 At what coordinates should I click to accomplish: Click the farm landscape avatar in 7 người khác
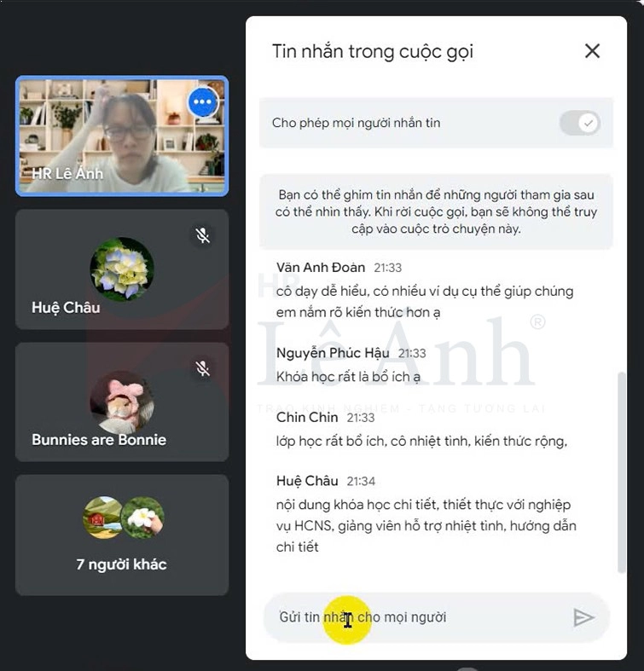(102, 518)
